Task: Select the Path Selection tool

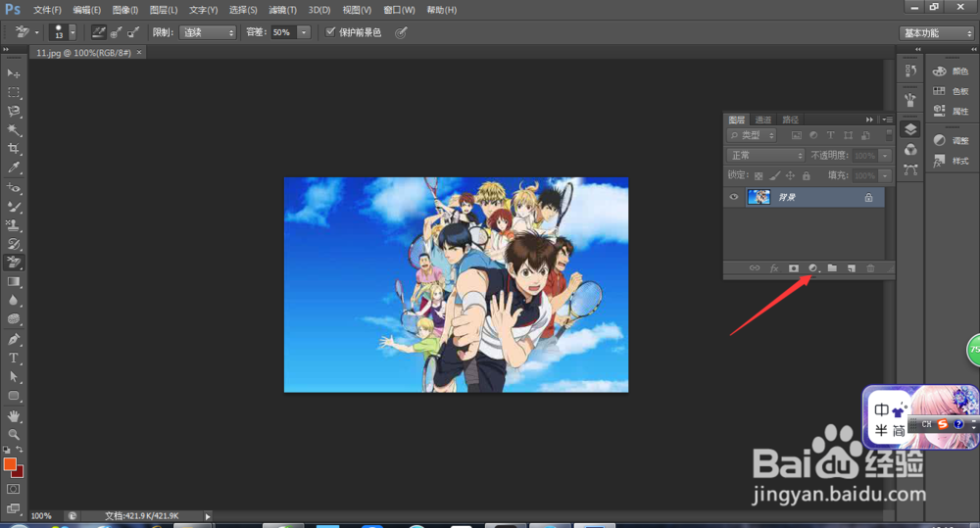Action: [13, 377]
